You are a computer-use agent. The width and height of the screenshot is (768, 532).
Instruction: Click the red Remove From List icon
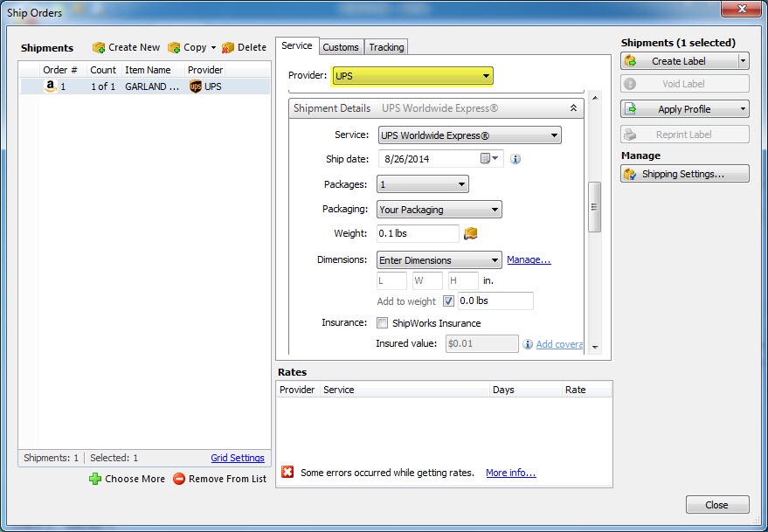(179, 479)
